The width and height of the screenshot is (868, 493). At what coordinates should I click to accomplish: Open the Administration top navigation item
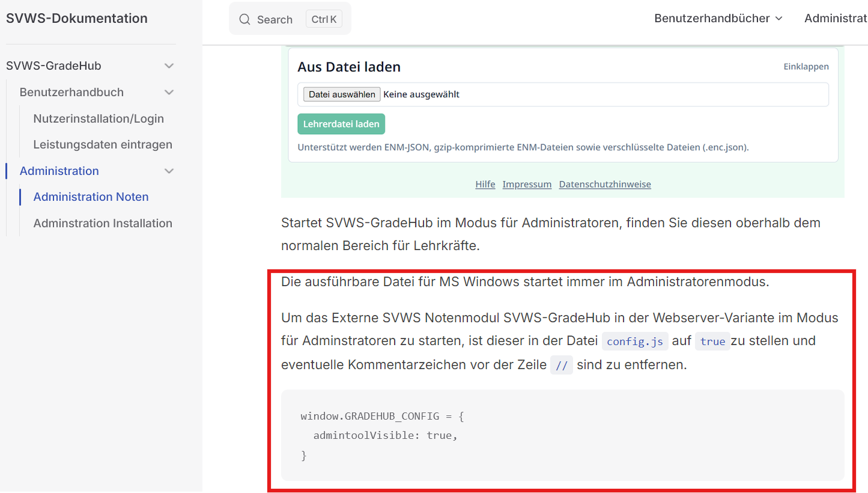click(x=836, y=18)
